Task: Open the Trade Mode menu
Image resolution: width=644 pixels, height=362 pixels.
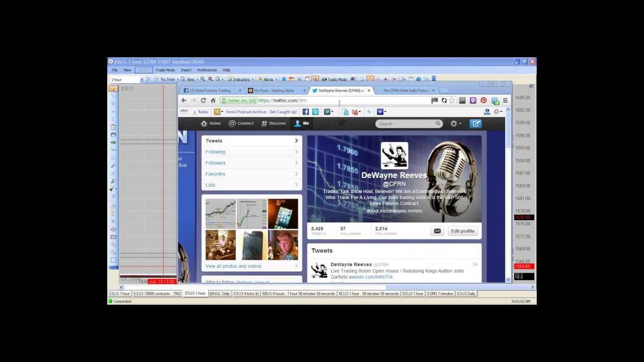Action: [165, 70]
